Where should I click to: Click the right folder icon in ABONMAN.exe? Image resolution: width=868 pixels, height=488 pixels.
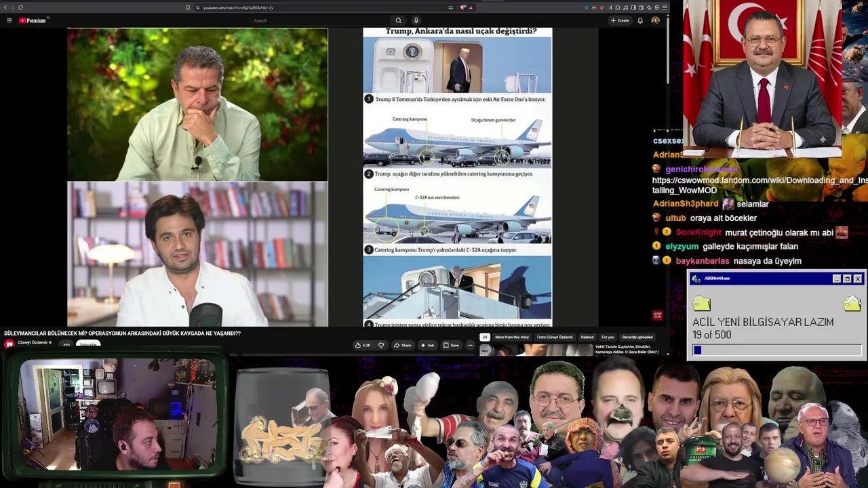pyautogui.click(x=852, y=303)
